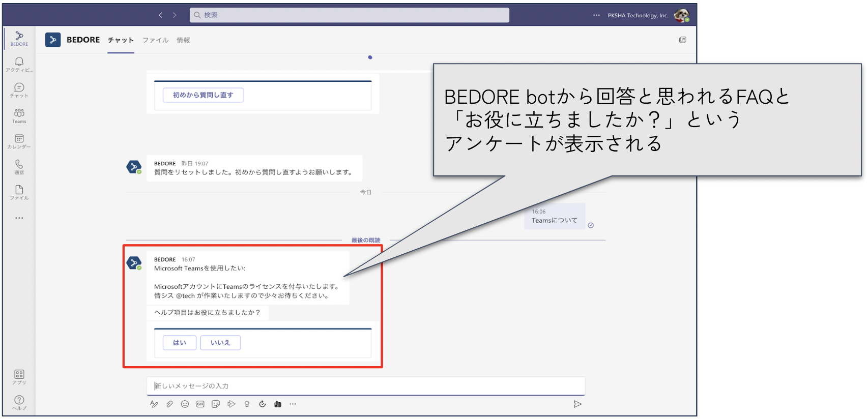Open the title bar settings ellipsis menu

[596, 15]
